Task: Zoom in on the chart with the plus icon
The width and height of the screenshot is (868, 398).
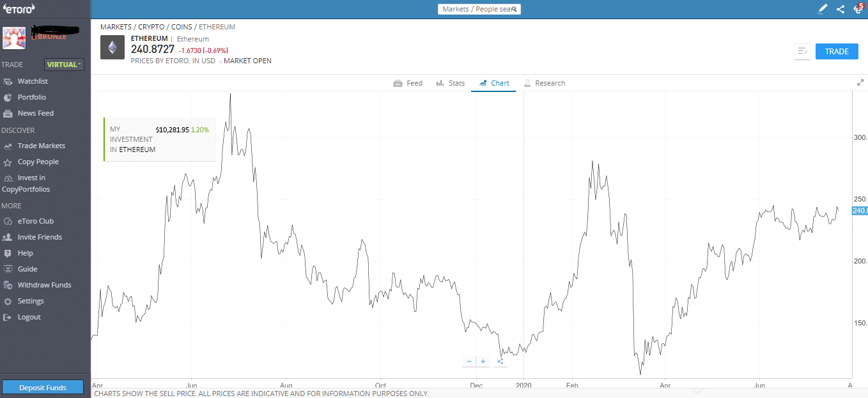Action: click(x=483, y=361)
